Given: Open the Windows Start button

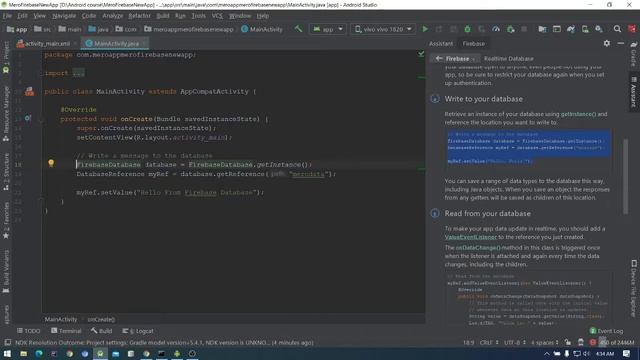Looking at the screenshot, I should click(x=7, y=353).
